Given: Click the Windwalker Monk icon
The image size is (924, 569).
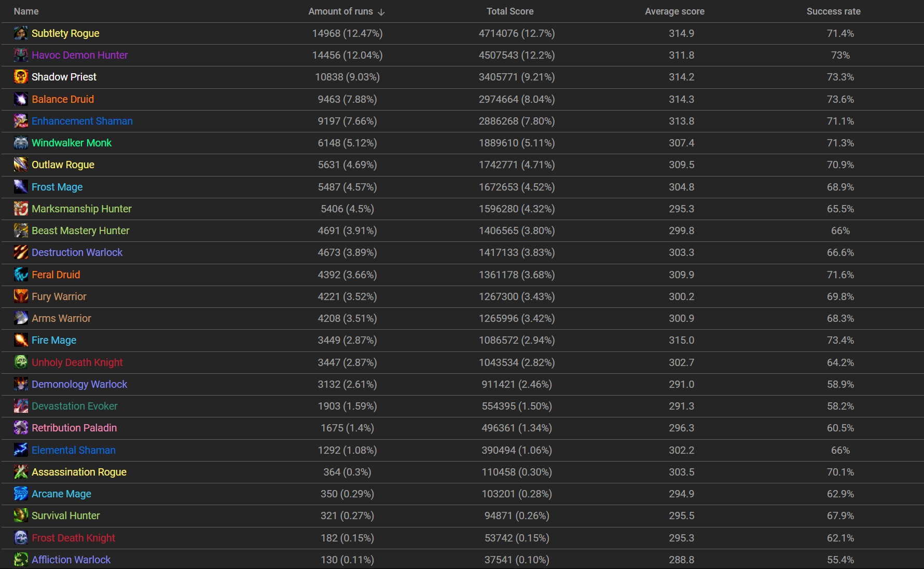Looking at the screenshot, I should click(21, 143).
